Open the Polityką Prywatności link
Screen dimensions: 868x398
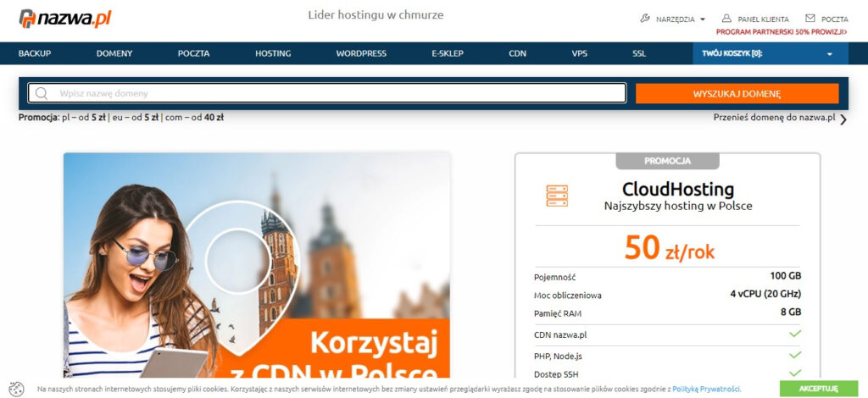(x=706, y=389)
